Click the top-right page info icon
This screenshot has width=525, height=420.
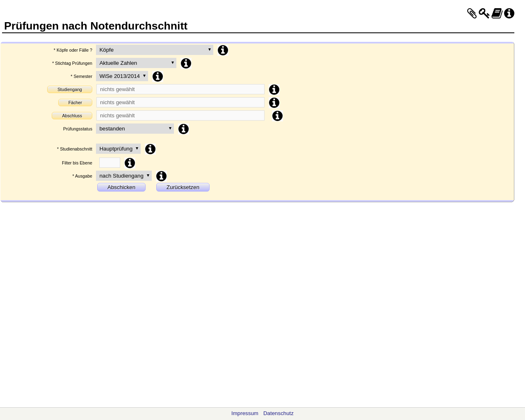(x=509, y=14)
